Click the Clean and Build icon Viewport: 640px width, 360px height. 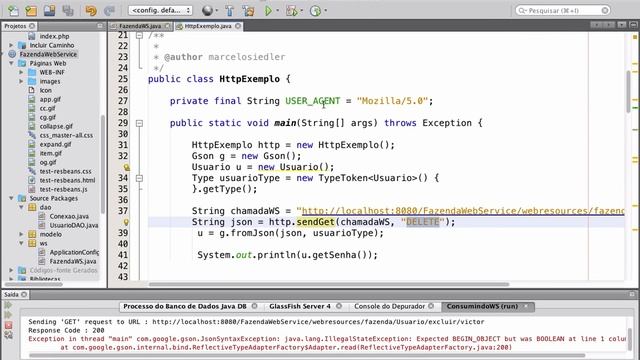248,11
